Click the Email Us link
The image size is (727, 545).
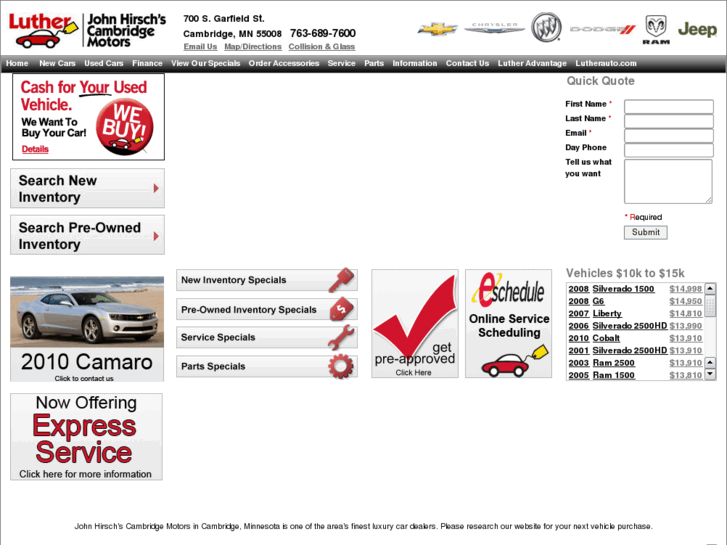click(200, 47)
